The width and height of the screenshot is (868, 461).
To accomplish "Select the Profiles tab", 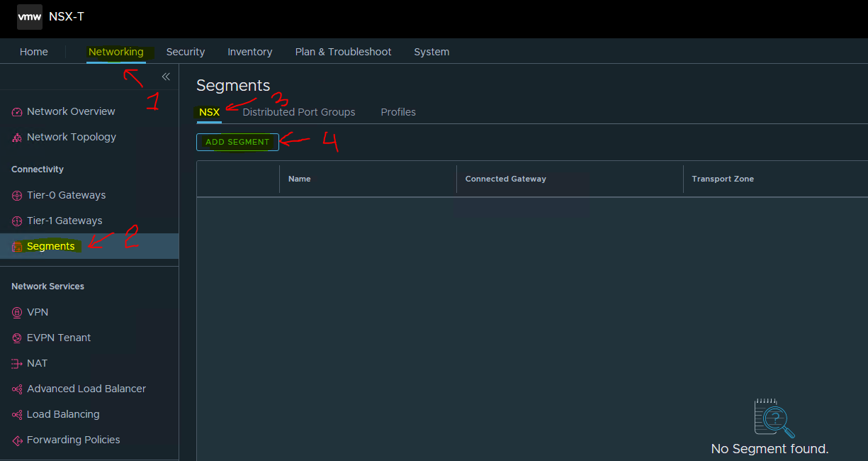I will pos(398,112).
